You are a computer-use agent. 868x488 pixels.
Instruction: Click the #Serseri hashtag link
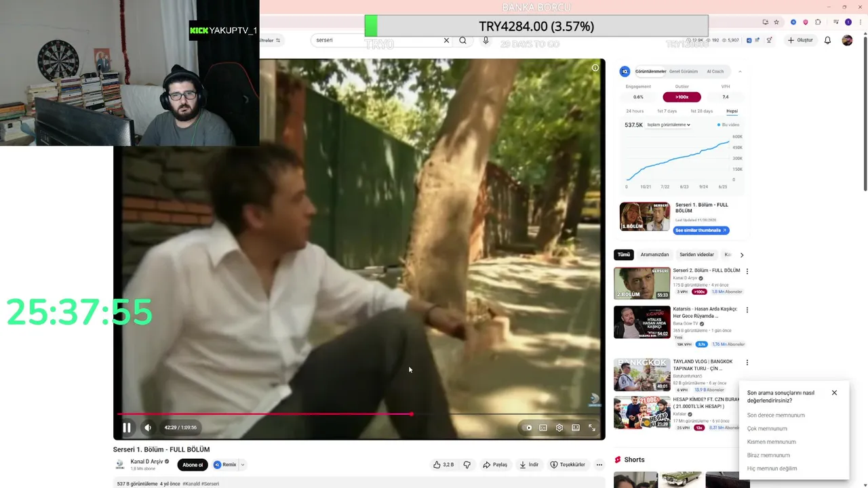210,484
